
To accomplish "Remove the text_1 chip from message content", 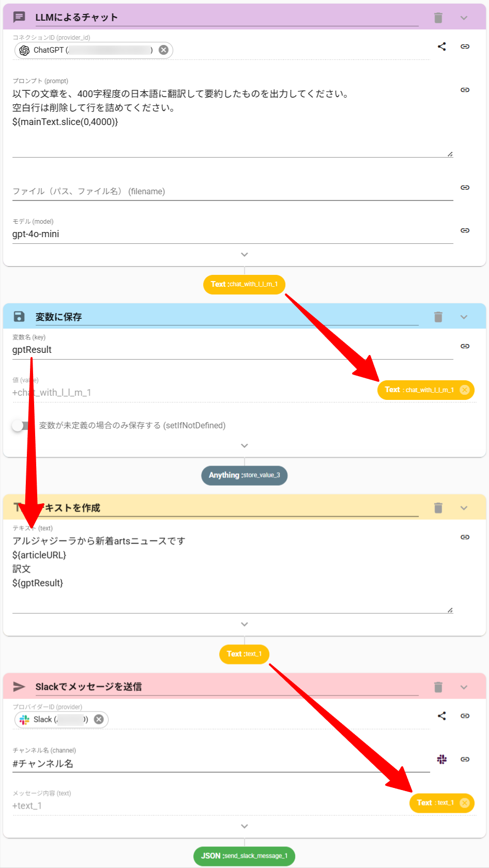I will [x=465, y=803].
